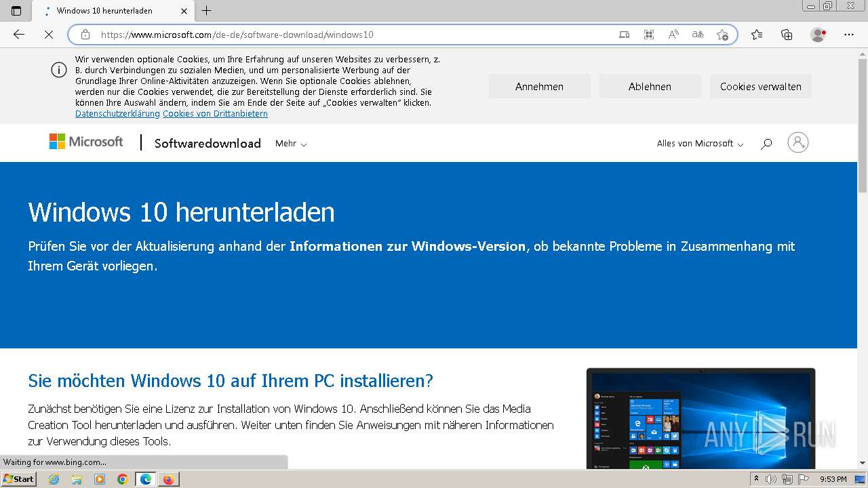Viewport: 868px width, 488px height.
Task: Click the taskbar clock 9:53 PM
Action: [833, 479]
